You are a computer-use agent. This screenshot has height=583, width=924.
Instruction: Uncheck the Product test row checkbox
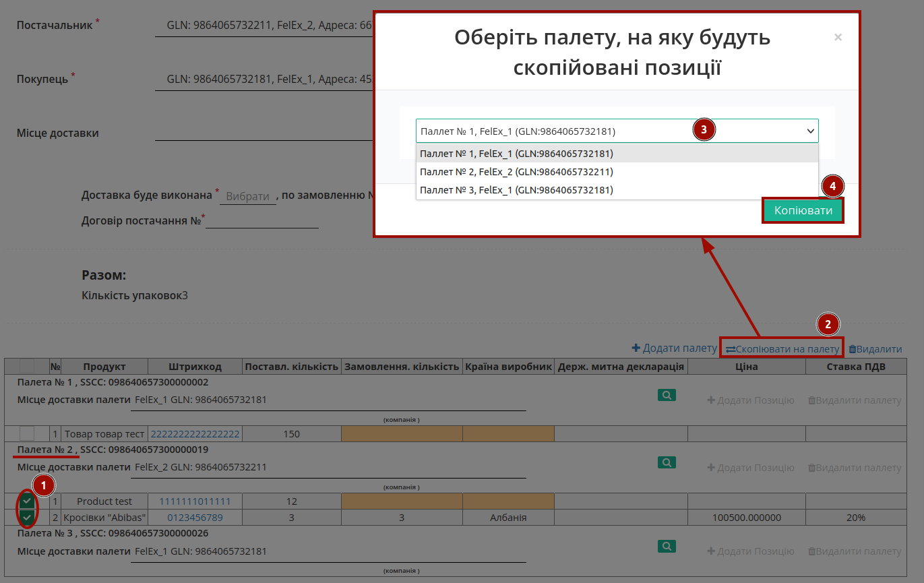click(27, 501)
